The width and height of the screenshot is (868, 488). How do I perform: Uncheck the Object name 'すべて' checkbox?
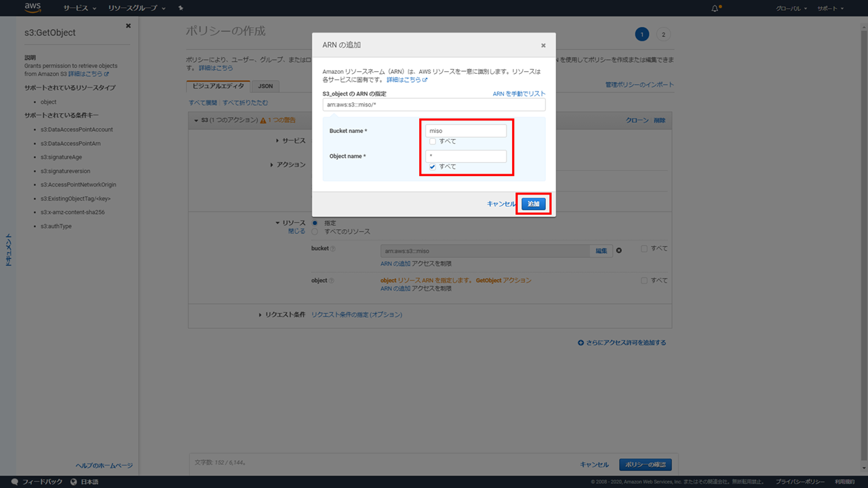coord(433,167)
